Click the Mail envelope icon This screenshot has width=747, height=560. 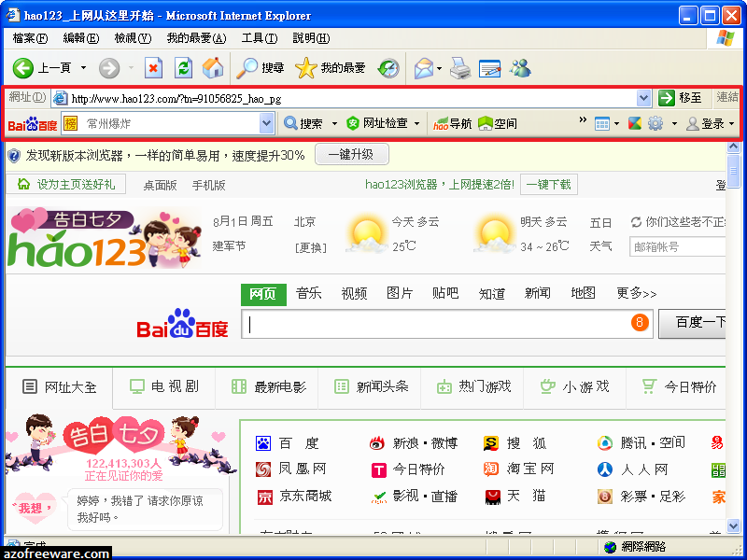pyautogui.click(x=424, y=68)
